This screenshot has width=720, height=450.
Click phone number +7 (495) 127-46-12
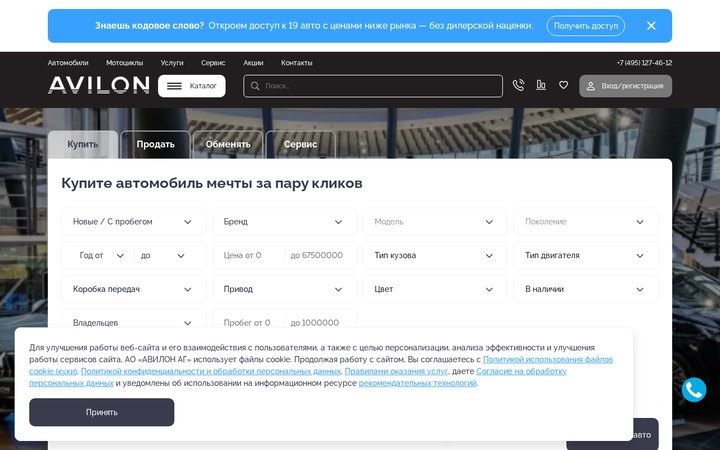[644, 63]
